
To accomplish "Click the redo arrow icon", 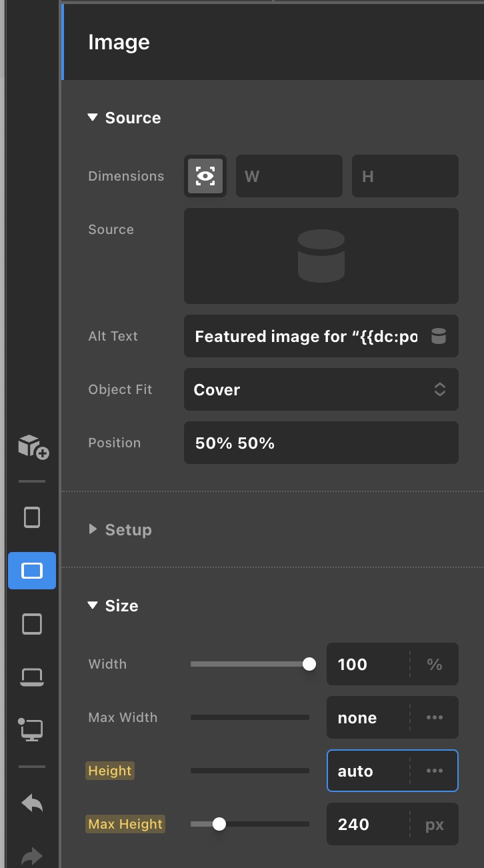I will tap(32, 855).
